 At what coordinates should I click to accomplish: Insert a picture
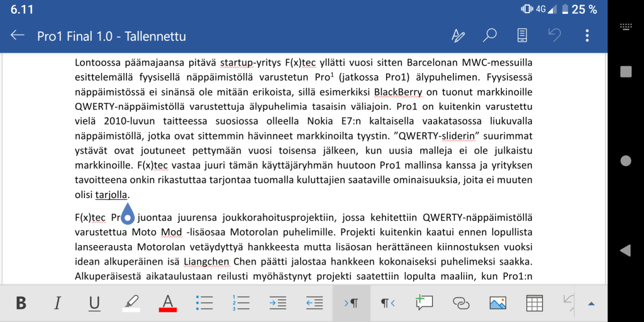498,303
